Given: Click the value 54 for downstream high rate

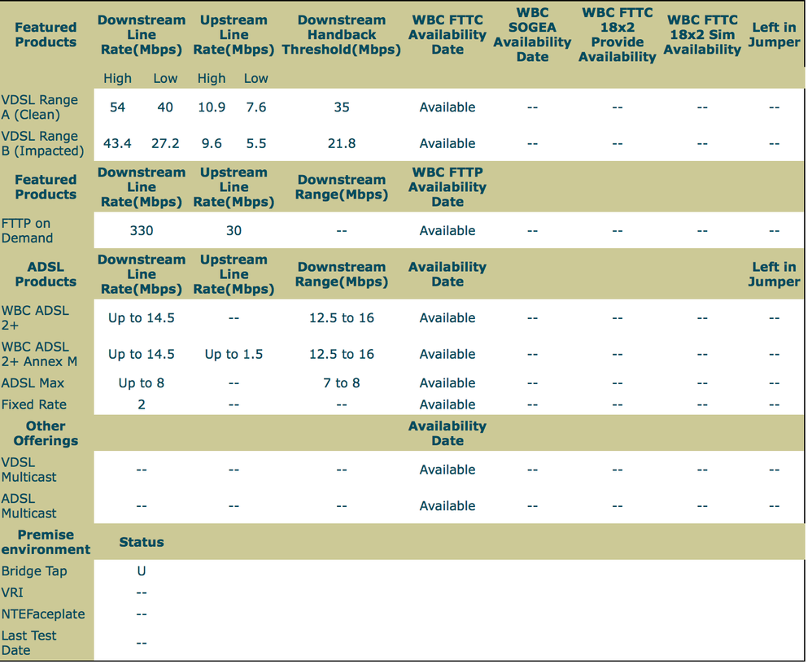Looking at the screenshot, I should [x=117, y=107].
